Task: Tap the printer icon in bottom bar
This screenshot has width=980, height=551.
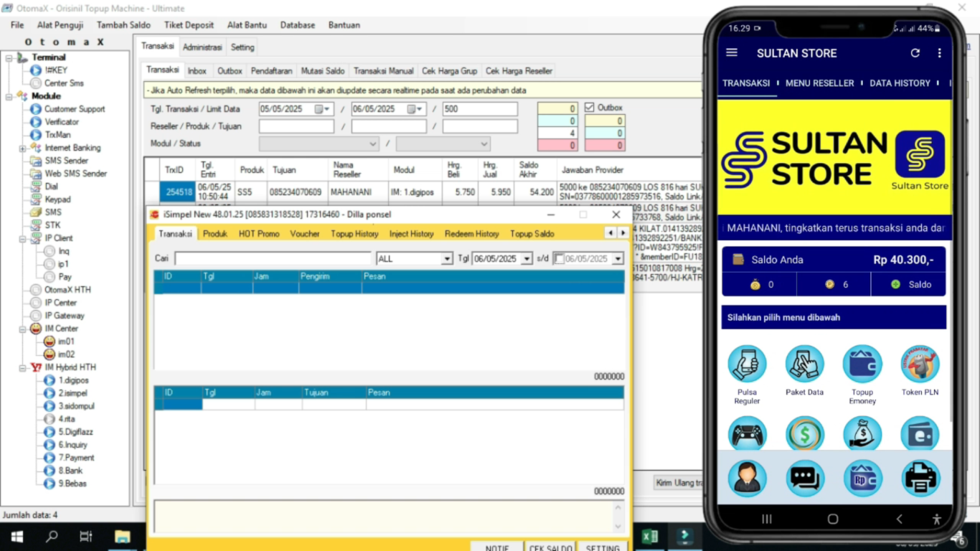Action: click(x=920, y=479)
